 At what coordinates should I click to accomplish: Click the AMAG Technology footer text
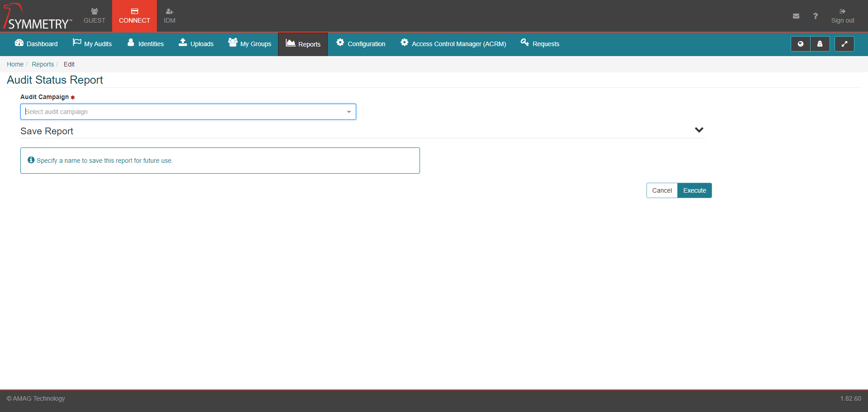(36, 398)
